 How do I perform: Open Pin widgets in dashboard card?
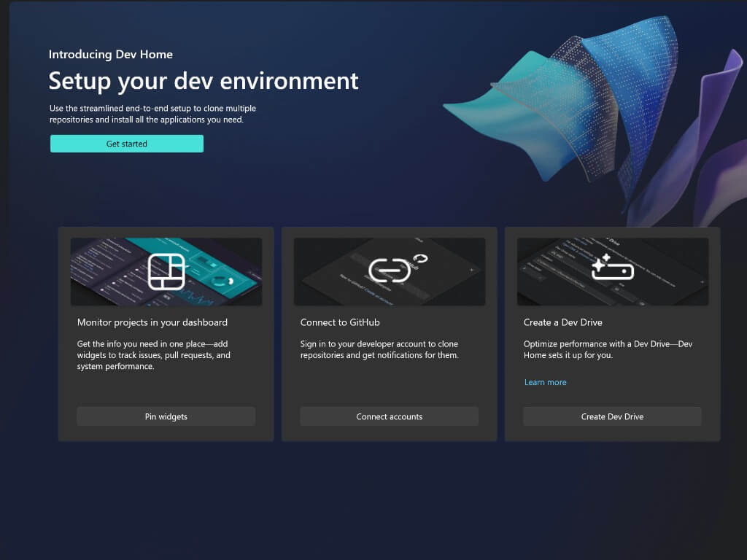(166, 416)
